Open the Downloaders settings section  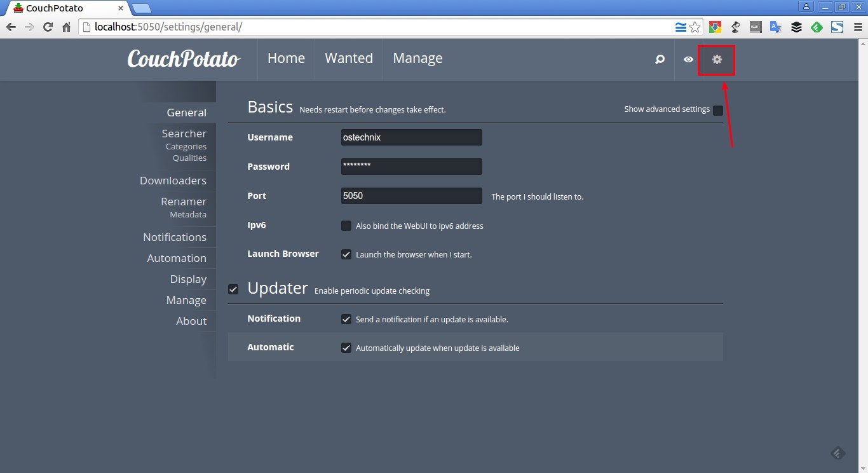tap(173, 181)
